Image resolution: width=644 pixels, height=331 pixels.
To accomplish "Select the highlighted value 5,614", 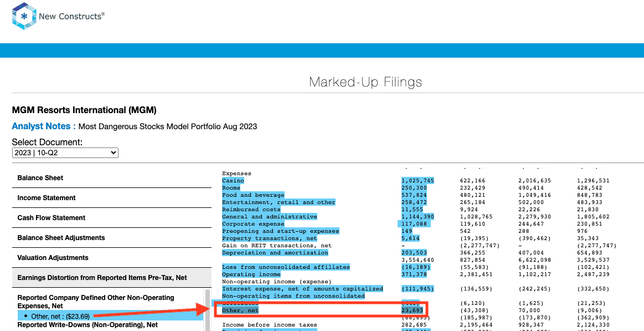I will 410,238.
